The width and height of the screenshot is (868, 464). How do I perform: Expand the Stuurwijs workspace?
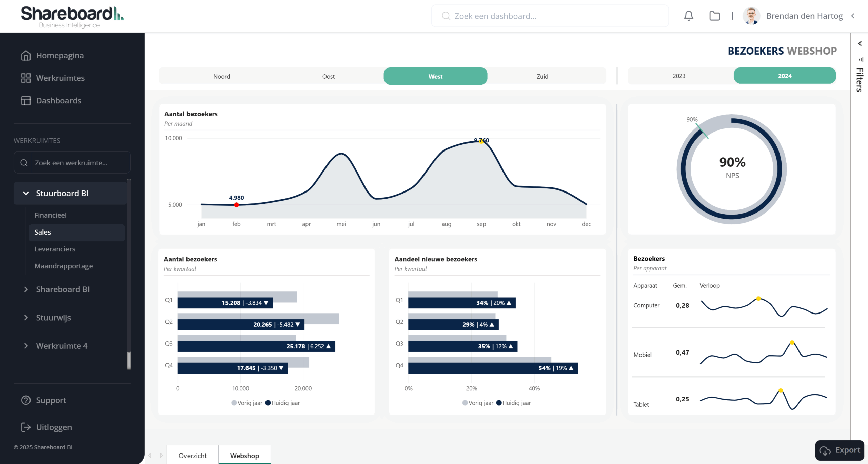pyautogui.click(x=26, y=318)
